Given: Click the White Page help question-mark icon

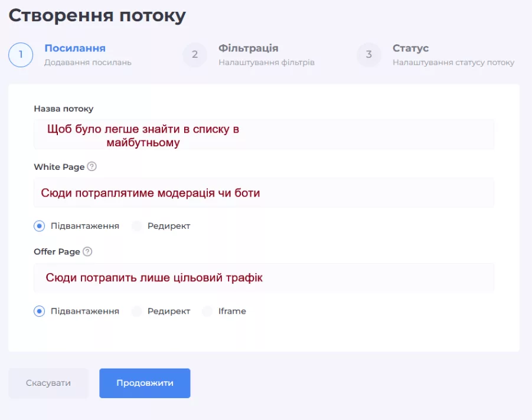Looking at the screenshot, I should coord(92,167).
